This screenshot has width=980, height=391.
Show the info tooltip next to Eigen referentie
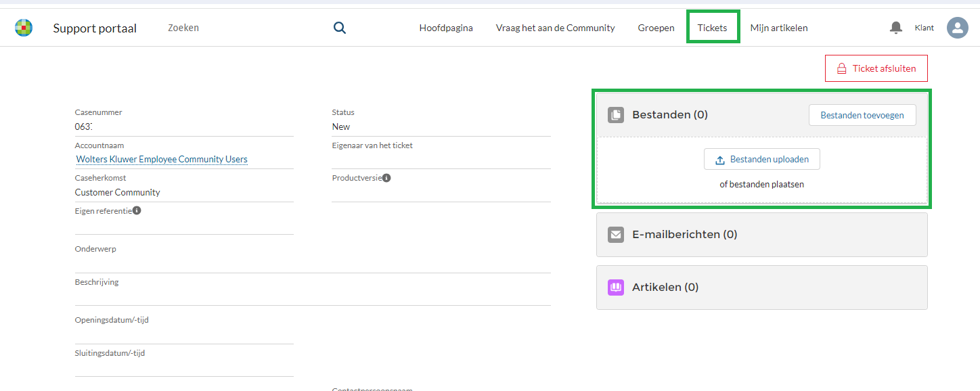coord(137,210)
